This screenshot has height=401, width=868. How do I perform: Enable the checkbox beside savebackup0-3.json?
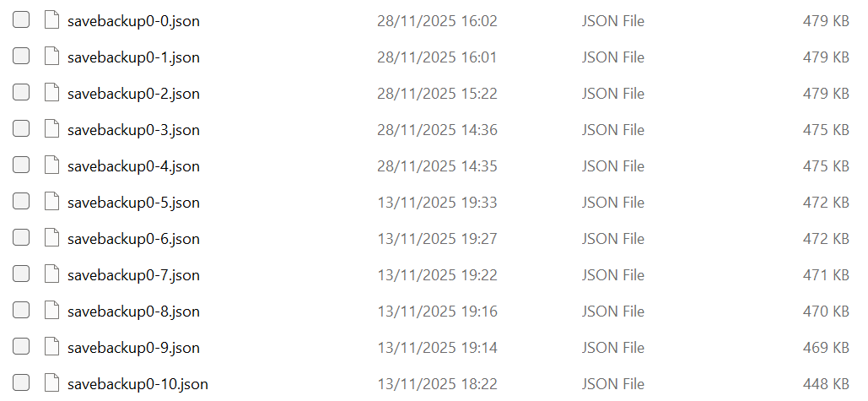(21, 130)
